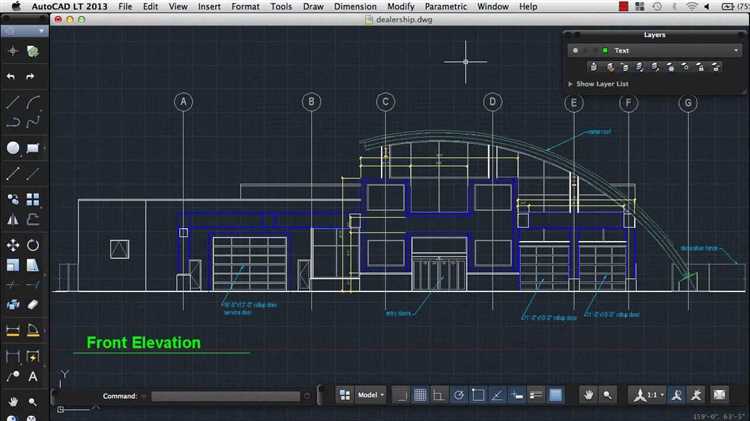The image size is (750, 421).
Task: Click the Pan hand icon in status bar
Action: (588, 395)
